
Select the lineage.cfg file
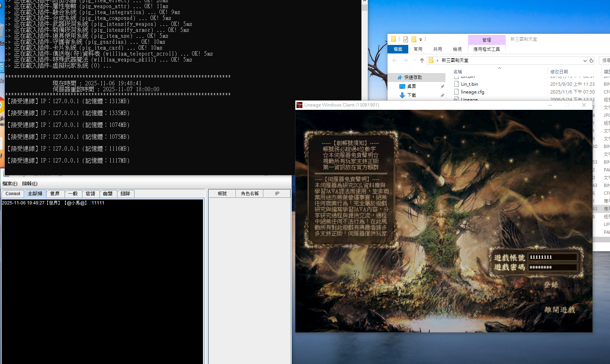473,92
